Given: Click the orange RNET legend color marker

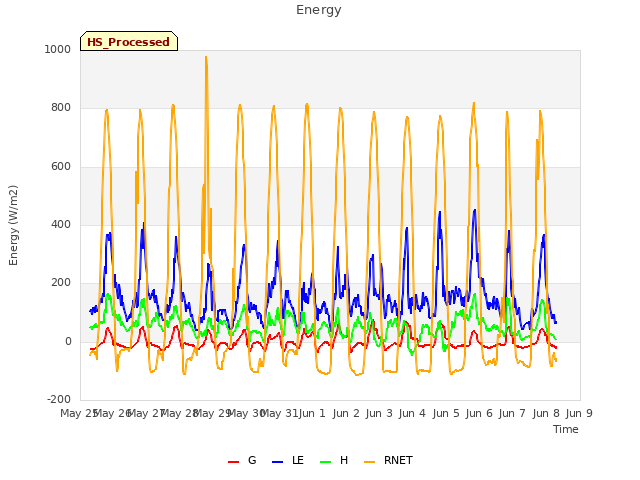Looking at the screenshot, I should coord(369,462).
